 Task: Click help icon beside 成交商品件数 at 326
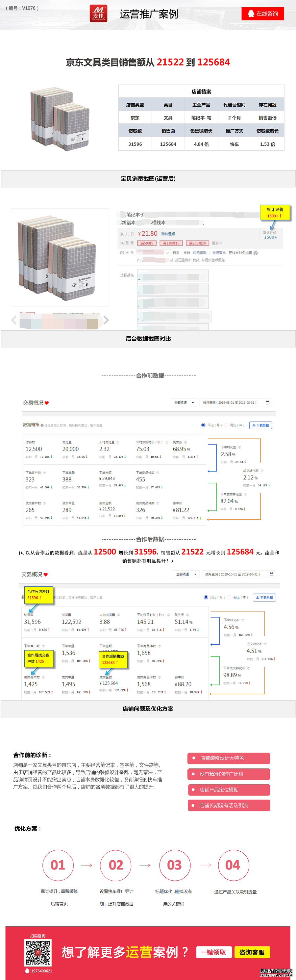coord(158,503)
